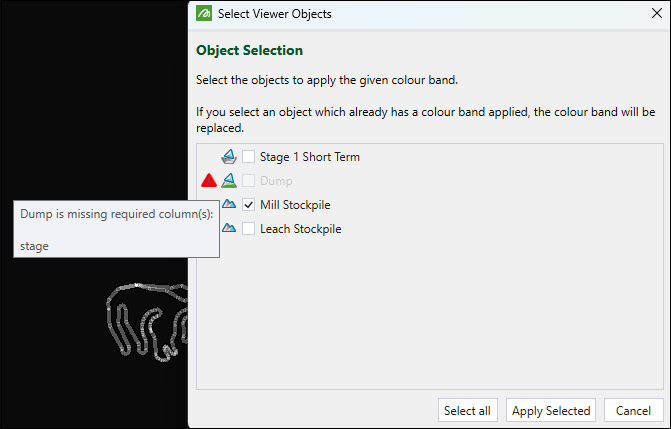671x429 pixels.
Task: Click the Leach Stockpile object icon
Action: point(229,229)
